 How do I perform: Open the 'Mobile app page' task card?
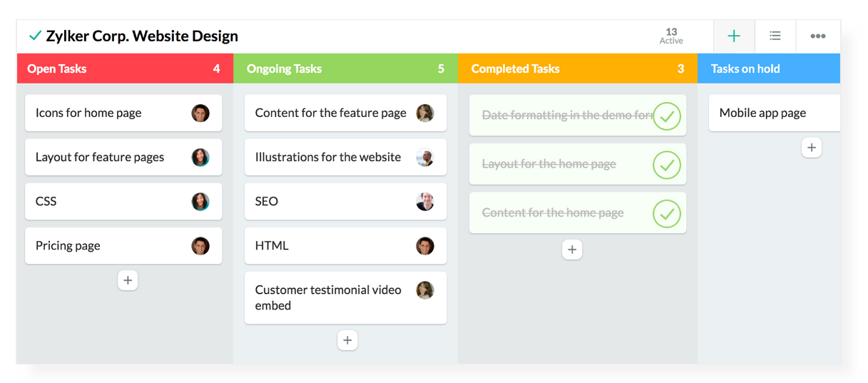tap(762, 113)
